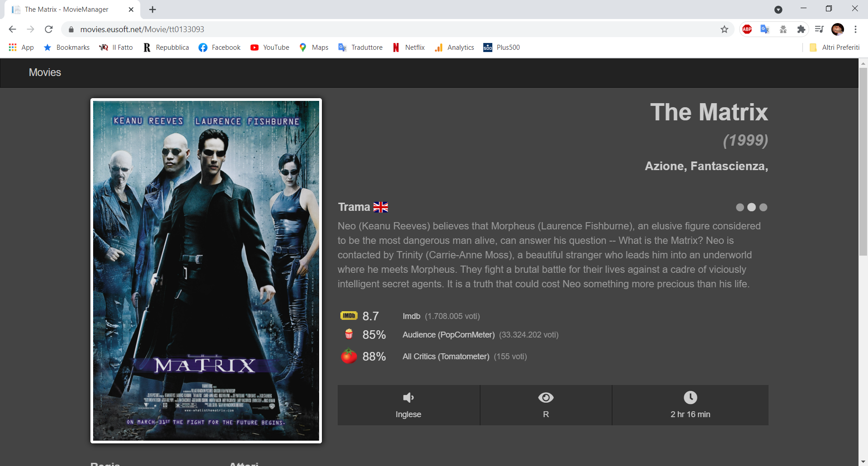Viewport: 868px width, 466px height.
Task: Click the scrollbar down arrow
Action: (863, 461)
